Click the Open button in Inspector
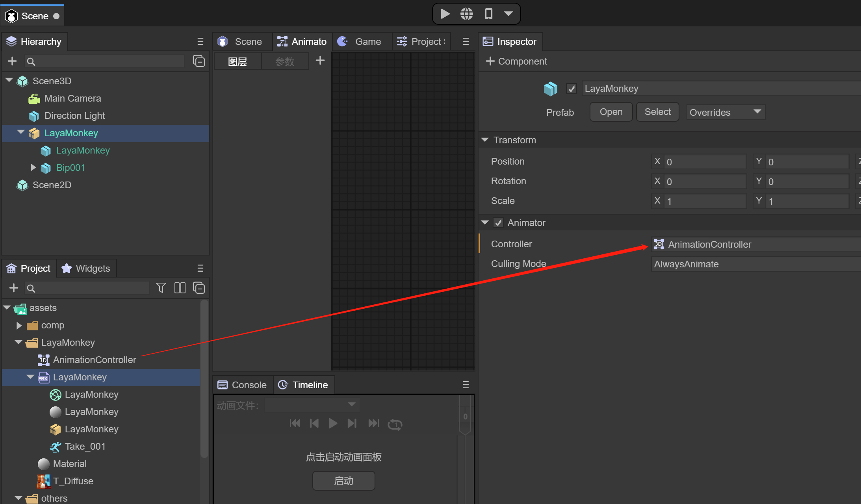The width and height of the screenshot is (861, 504). [x=611, y=111]
